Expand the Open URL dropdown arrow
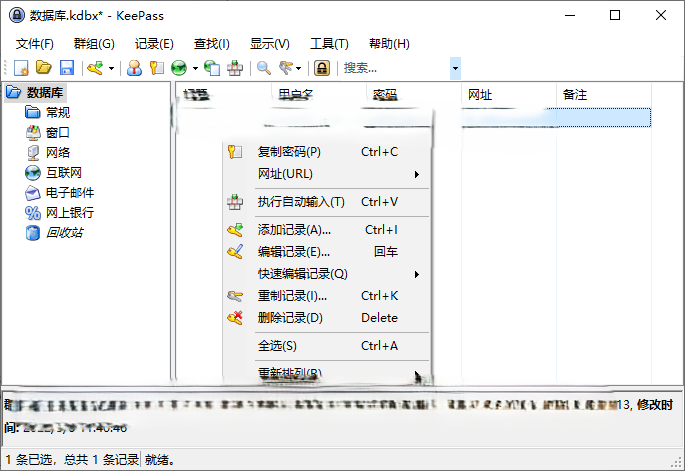 [195, 68]
